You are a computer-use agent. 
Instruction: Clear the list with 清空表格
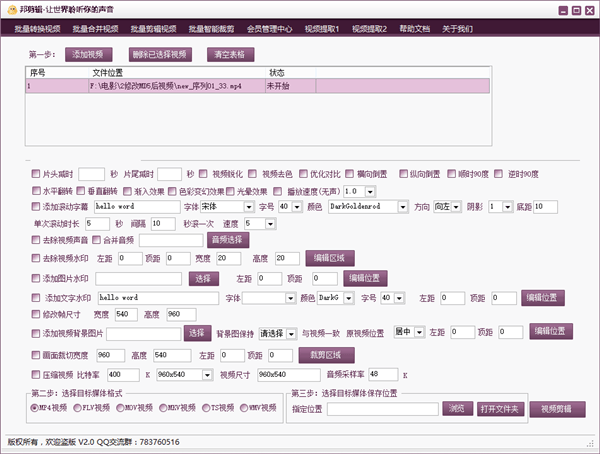click(230, 54)
